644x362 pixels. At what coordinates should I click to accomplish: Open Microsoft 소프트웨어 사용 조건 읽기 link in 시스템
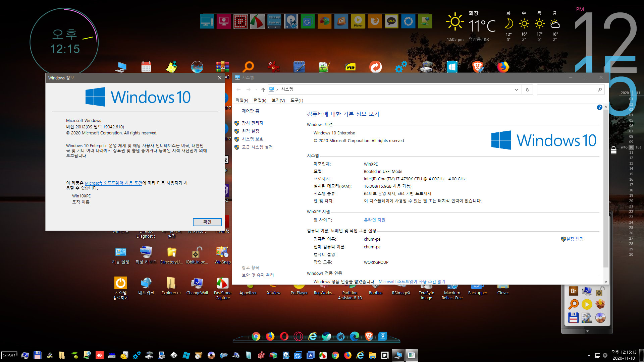coord(412,282)
